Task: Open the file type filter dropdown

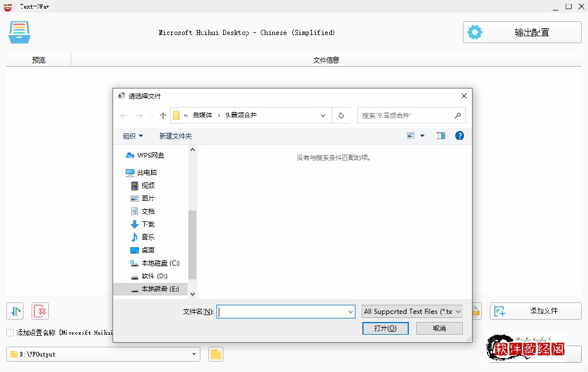Action: point(412,311)
